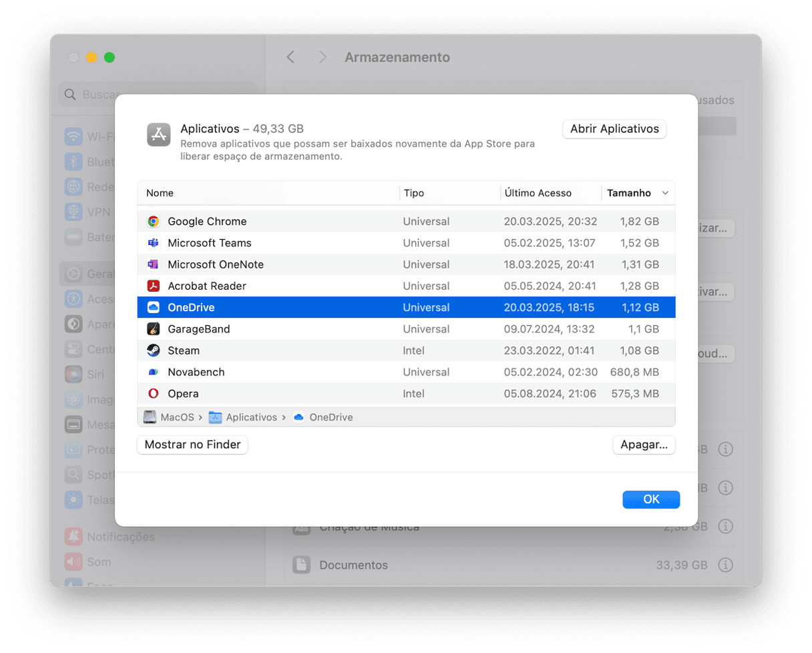Click the Som speaker icon in sidebar
This screenshot has width=812, height=653.
click(x=73, y=562)
